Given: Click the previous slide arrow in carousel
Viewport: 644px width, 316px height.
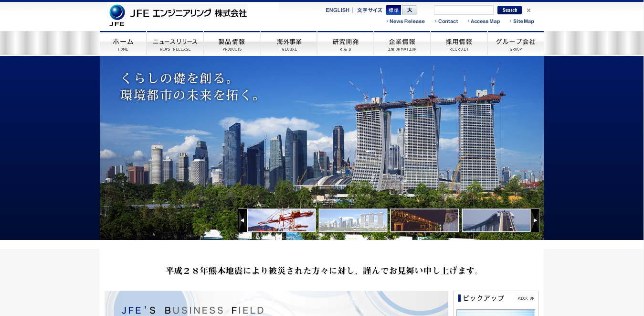Looking at the screenshot, I should click(x=243, y=220).
